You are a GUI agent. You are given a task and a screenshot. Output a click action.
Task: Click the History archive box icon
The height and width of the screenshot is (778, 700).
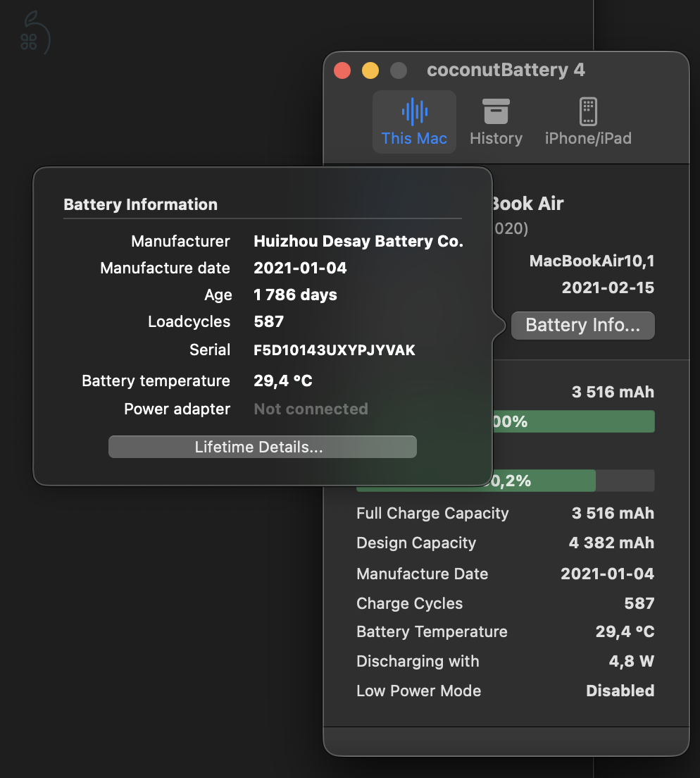[496, 111]
